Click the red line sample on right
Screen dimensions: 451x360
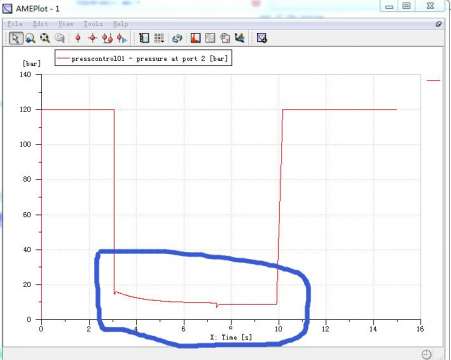[433, 80]
